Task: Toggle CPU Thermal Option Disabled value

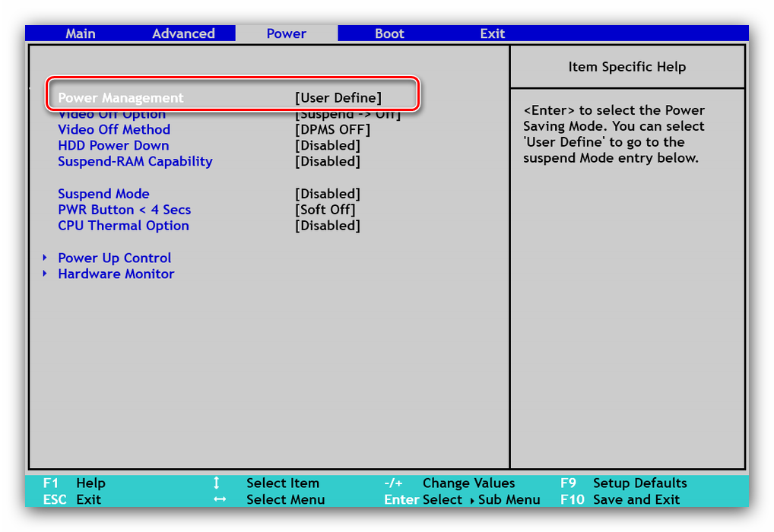Action: coord(328,226)
